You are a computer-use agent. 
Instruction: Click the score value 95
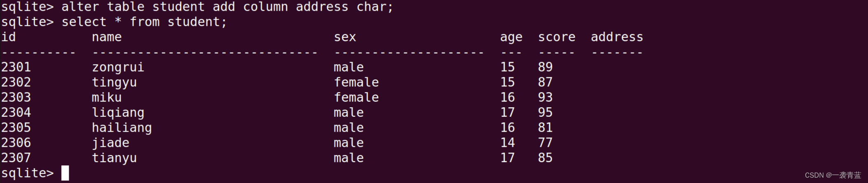[545, 112]
